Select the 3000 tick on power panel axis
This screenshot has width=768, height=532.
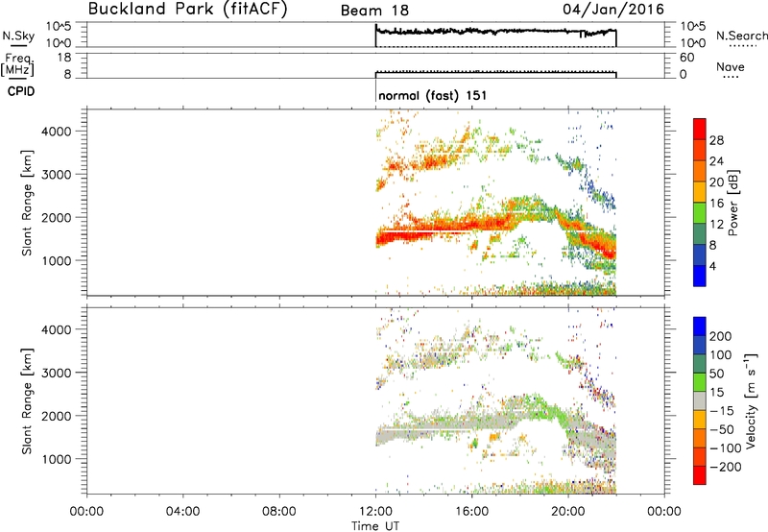pyautogui.click(x=57, y=175)
